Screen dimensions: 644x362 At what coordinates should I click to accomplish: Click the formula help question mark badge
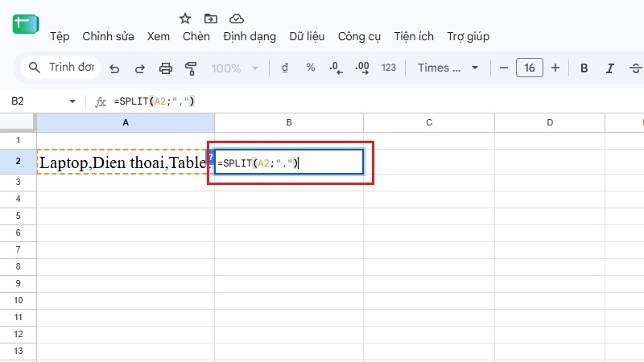[x=210, y=158]
